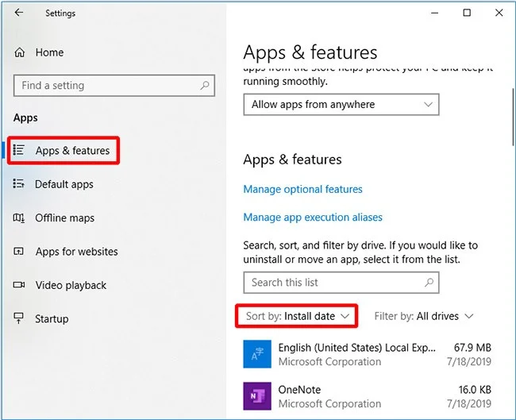
Task: Go to Default apps section
Action: point(64,184)
